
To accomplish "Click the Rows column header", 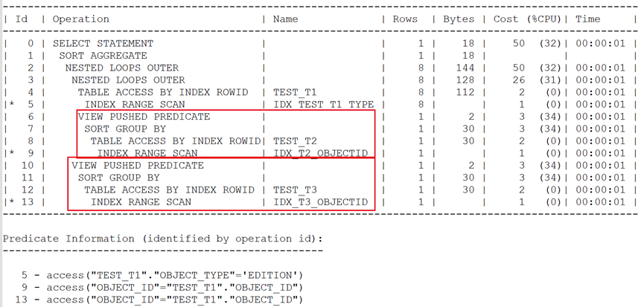I will pos(405,19).
